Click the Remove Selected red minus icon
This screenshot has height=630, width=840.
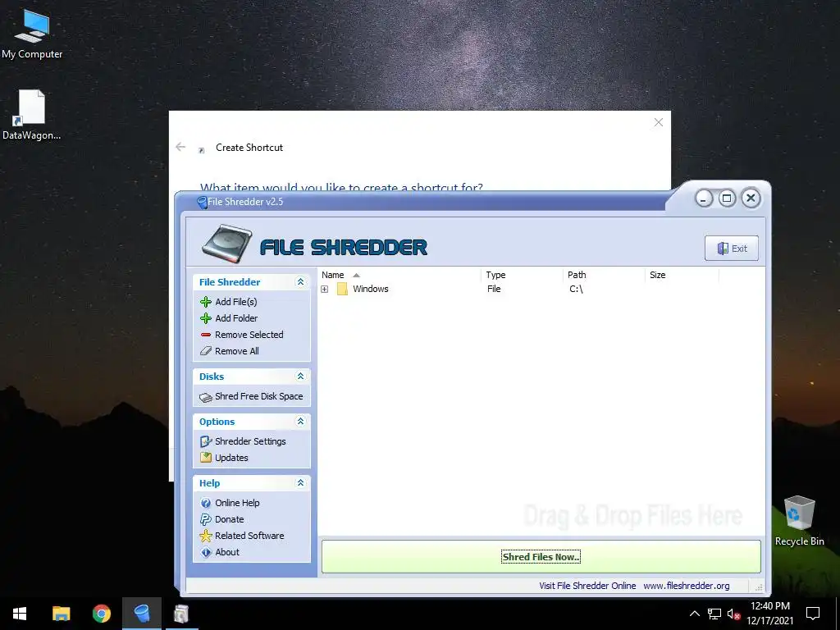(x=206, y=335)
